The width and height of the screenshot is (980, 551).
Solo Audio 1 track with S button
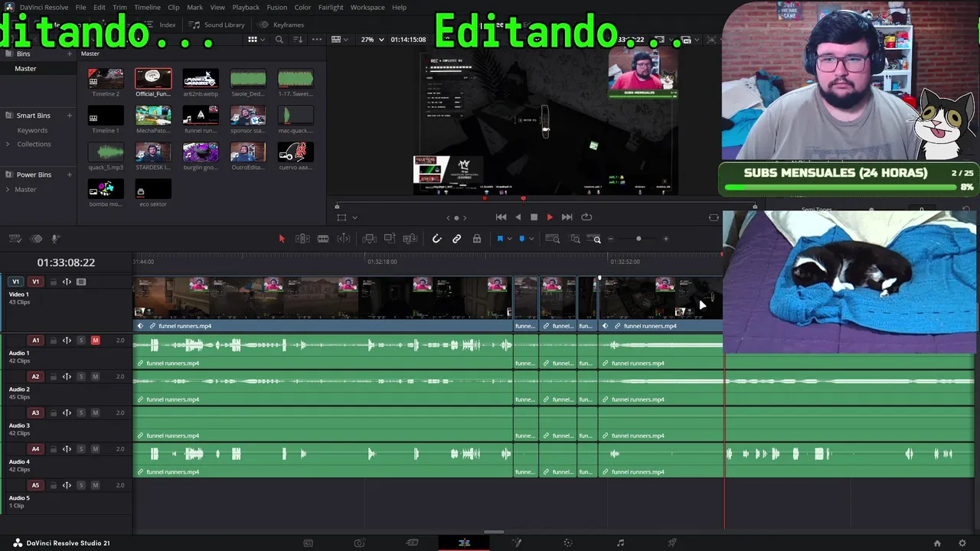[80, 341]
